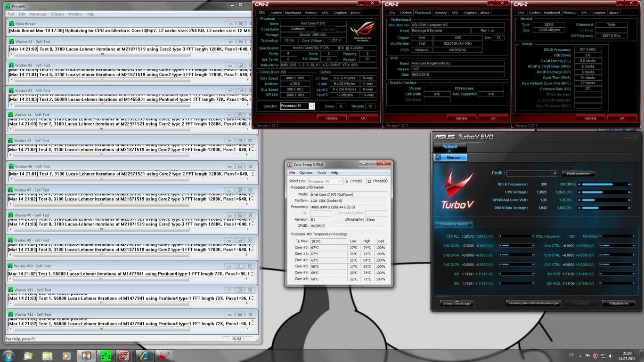This screenshot has width=644, height=362.
Task: Click the Action Center flag in the tray
Action: tap(588, 356)
